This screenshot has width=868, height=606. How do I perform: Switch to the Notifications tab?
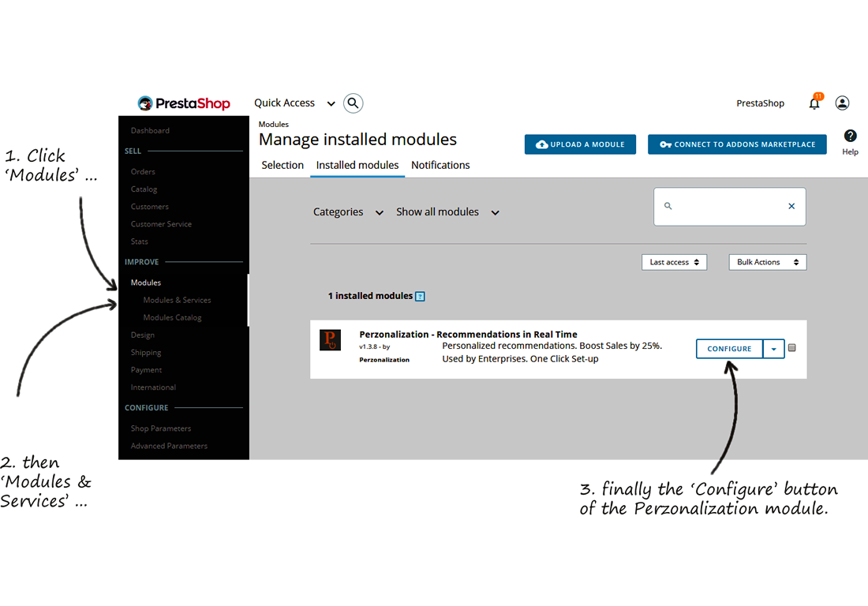440,165
